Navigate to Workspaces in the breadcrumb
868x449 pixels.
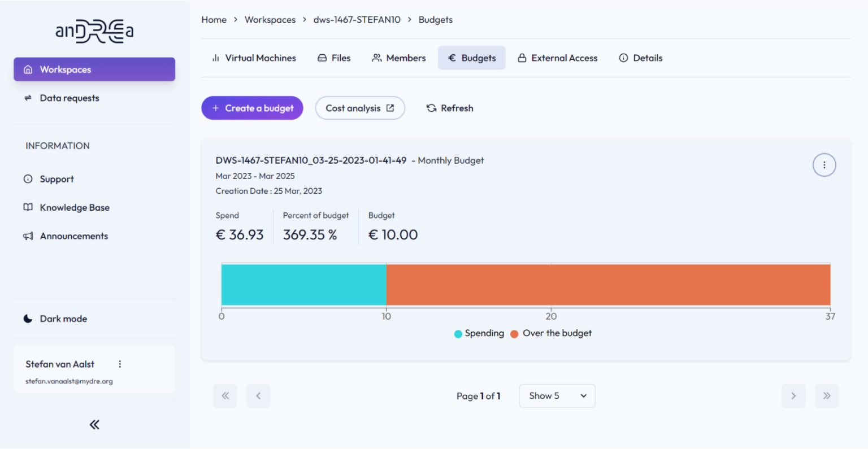tap(270, 20)
